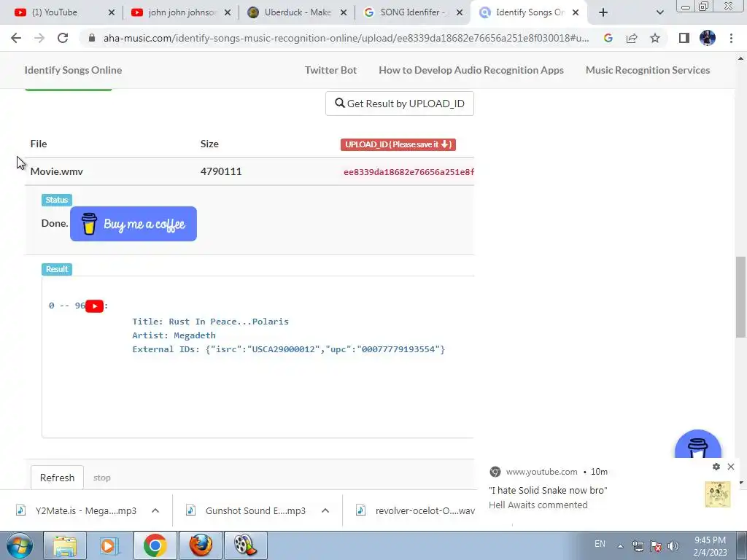Open the Chrome profile avatar

(708, 38)
